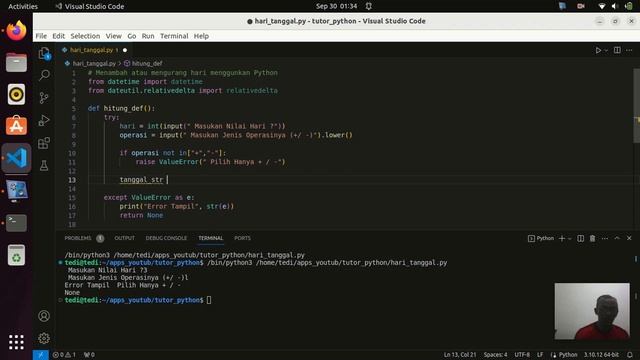640x360 pixels.
Task: Switch to the Debug Console tab
Action: (x=166, y=238)
